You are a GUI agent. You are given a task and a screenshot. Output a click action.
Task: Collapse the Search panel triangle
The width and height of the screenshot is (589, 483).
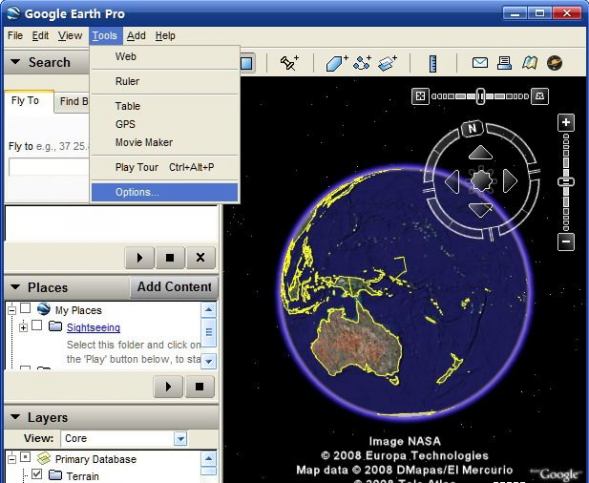tap(15, 61)
